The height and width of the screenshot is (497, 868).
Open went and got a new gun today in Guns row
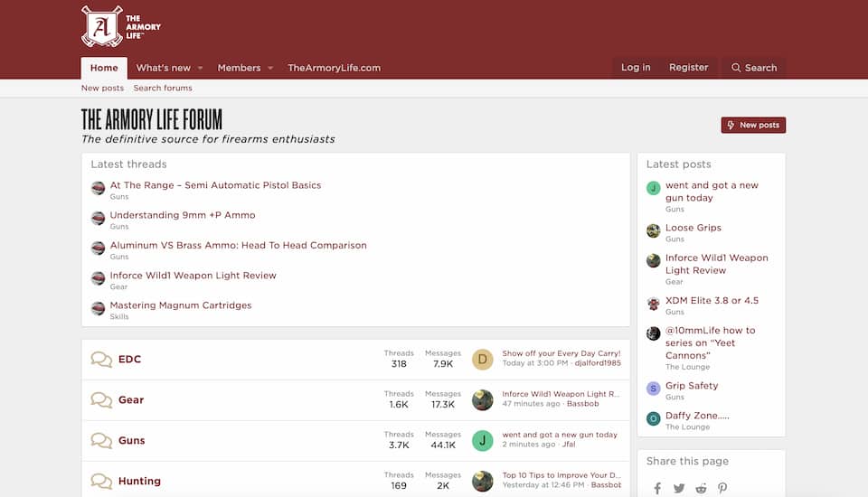(x=559, y=435)
